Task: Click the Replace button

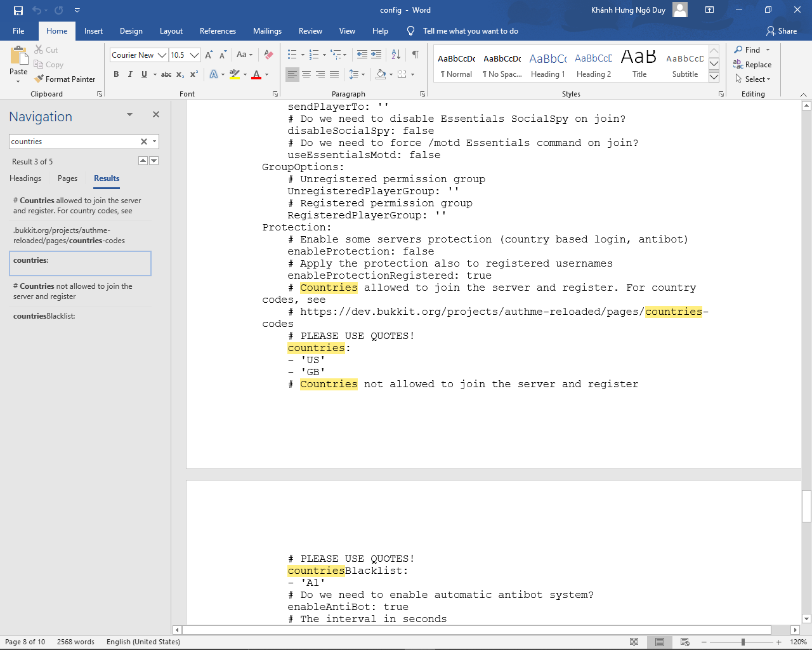Action: tap(752, 65)
